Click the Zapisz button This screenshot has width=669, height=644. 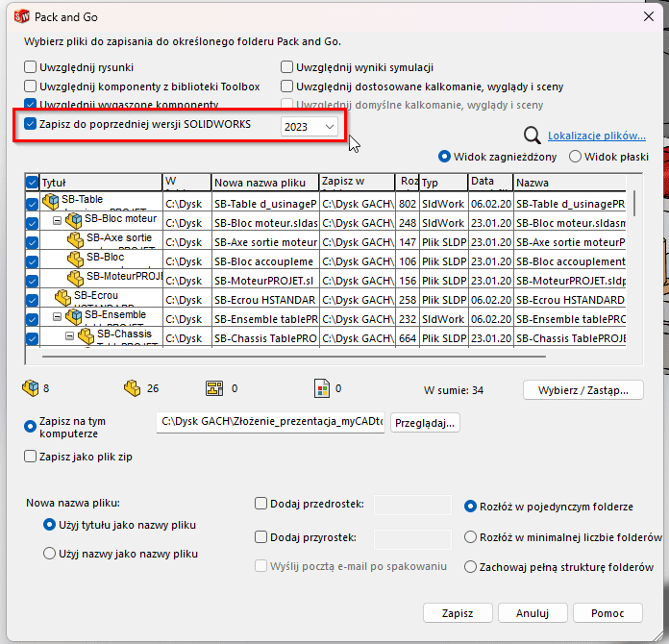tap(458, 613)
